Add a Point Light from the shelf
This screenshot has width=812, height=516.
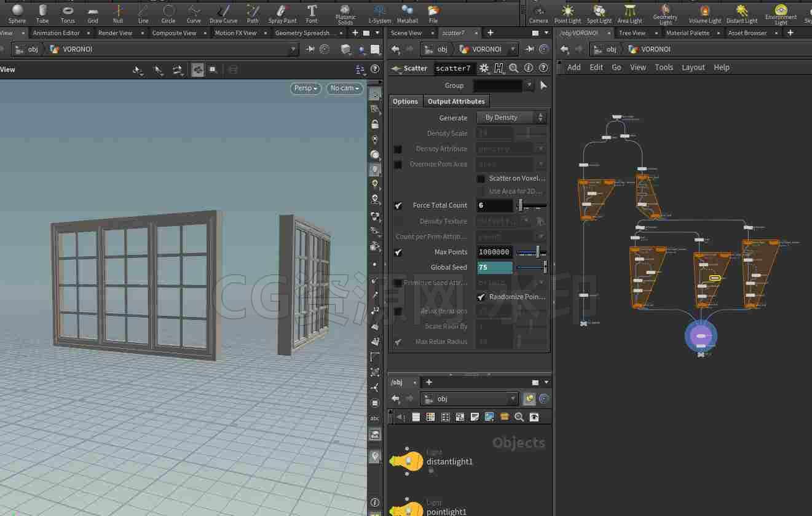pyautogui.click(x=567, y=14)
